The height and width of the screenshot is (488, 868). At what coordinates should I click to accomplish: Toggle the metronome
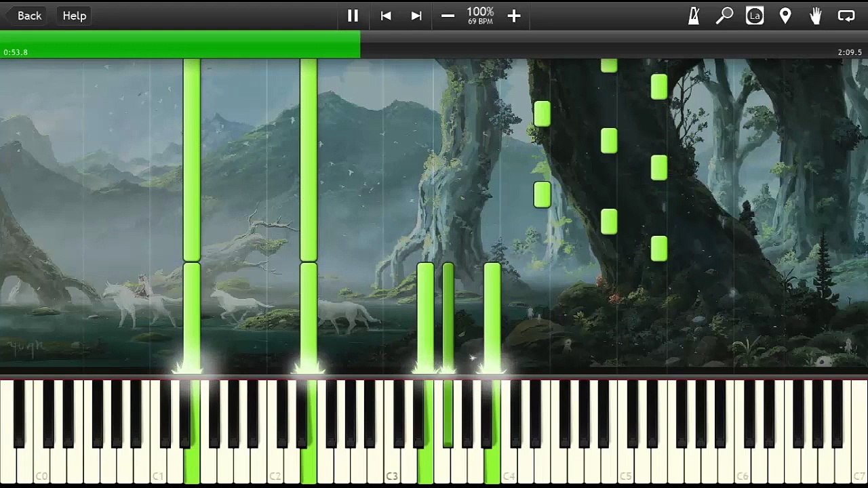pos(694,16)
